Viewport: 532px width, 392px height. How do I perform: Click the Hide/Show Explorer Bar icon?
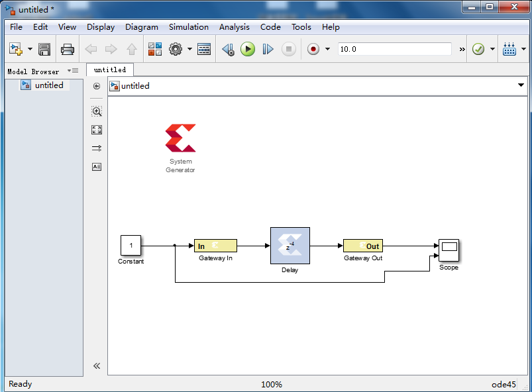click(97, 86)
